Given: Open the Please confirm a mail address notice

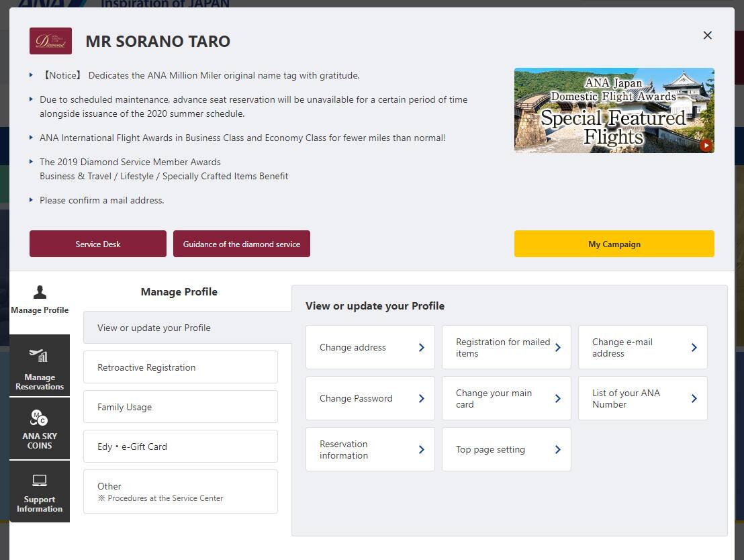Looking at the screenshot, I should [101, 200].
